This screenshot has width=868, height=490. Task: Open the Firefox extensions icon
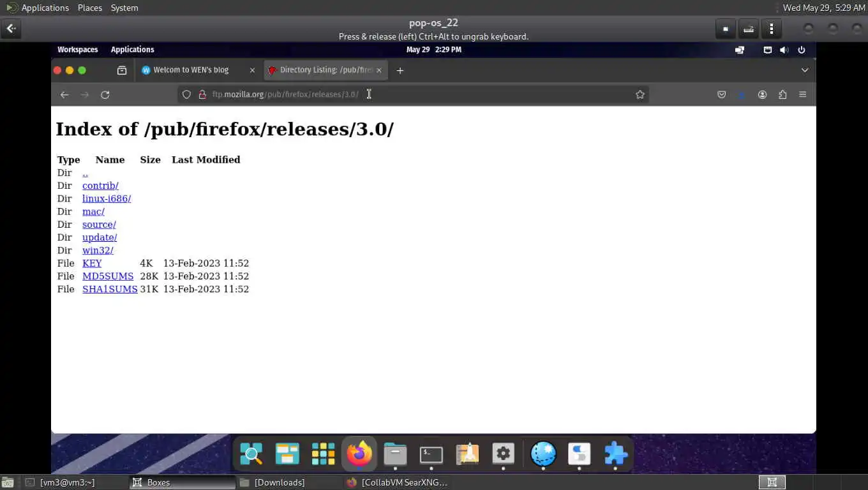coord(782,94)
